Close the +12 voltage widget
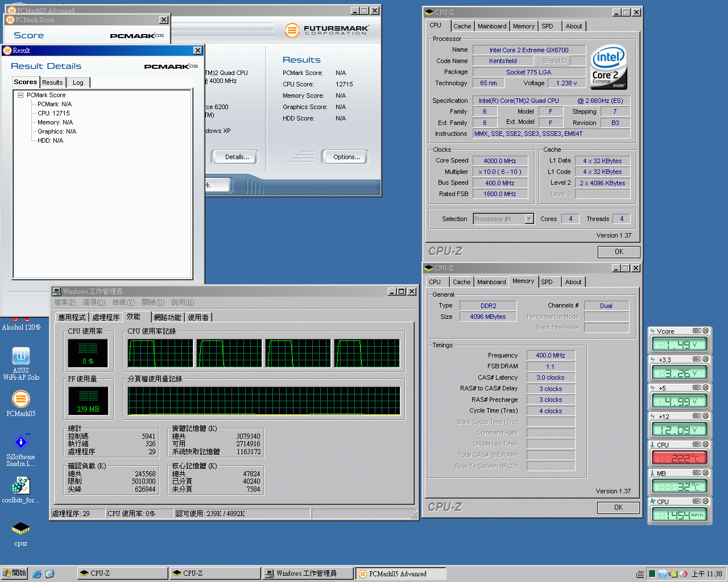Viewport: 728px width, 582px height. point(705,416)
